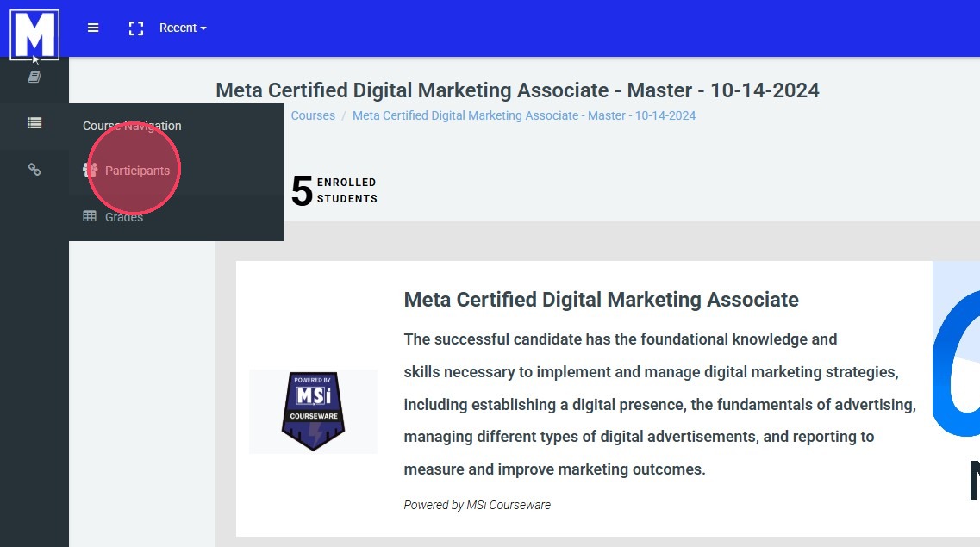Image resolution: width=980 pixels, height=547 pixels.
Task: Click the MSi Courseware badge image
Action: (x=314, y=412)
